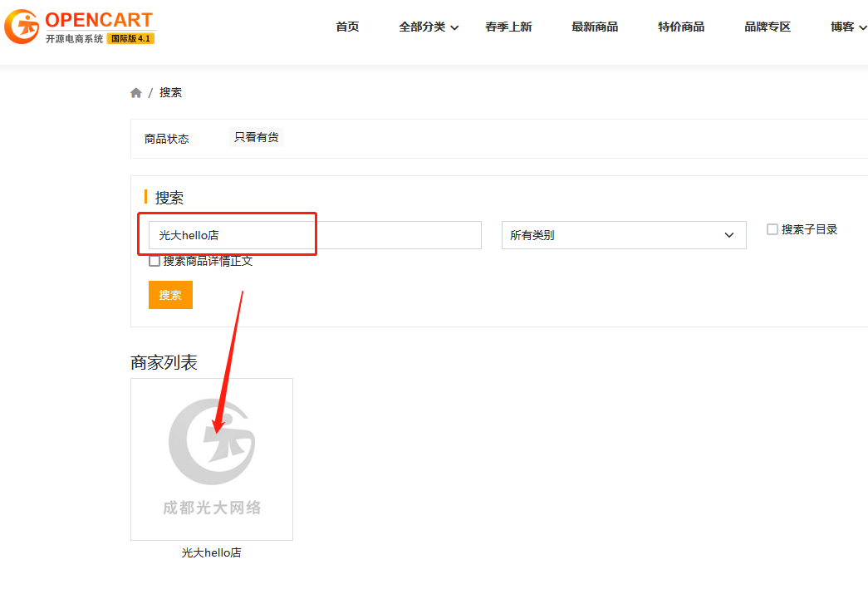Go to home via breadcrumb house icon
The image size is (868, 589).
coord(135,93)
